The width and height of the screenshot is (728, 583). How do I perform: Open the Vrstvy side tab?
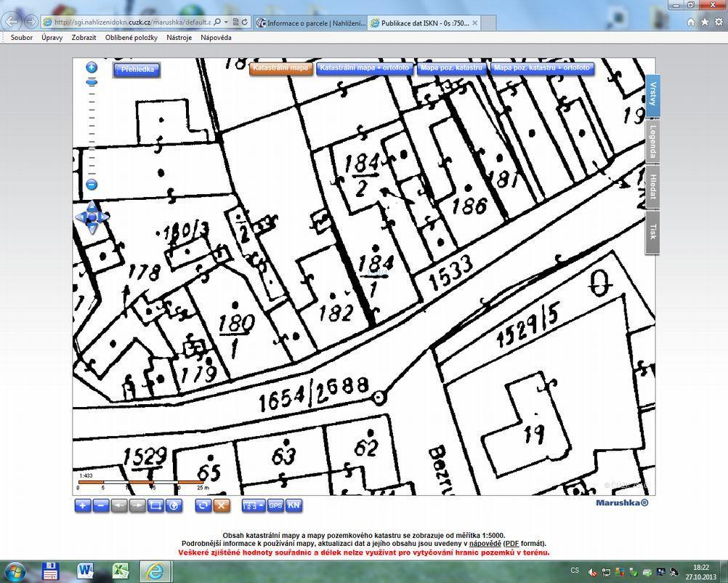(x=652, y=95)
